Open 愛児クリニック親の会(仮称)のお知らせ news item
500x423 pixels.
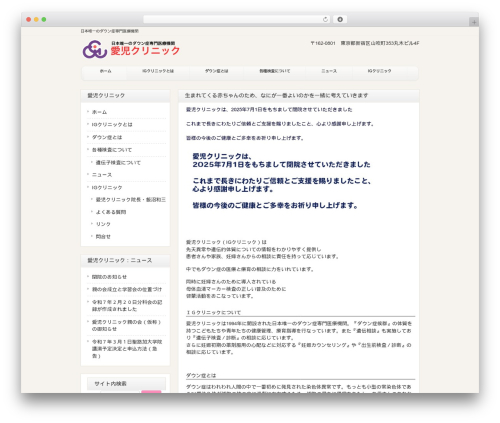pos(126,325)
